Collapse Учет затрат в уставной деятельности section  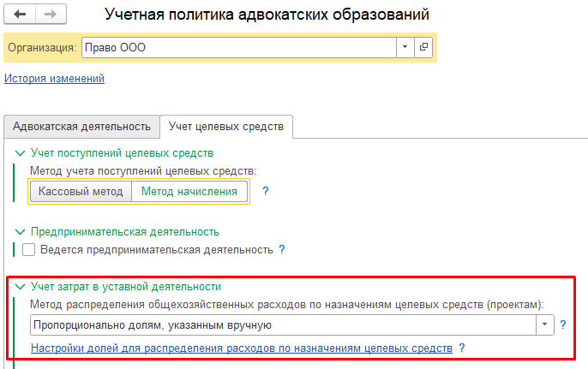(x=20, y=287)
